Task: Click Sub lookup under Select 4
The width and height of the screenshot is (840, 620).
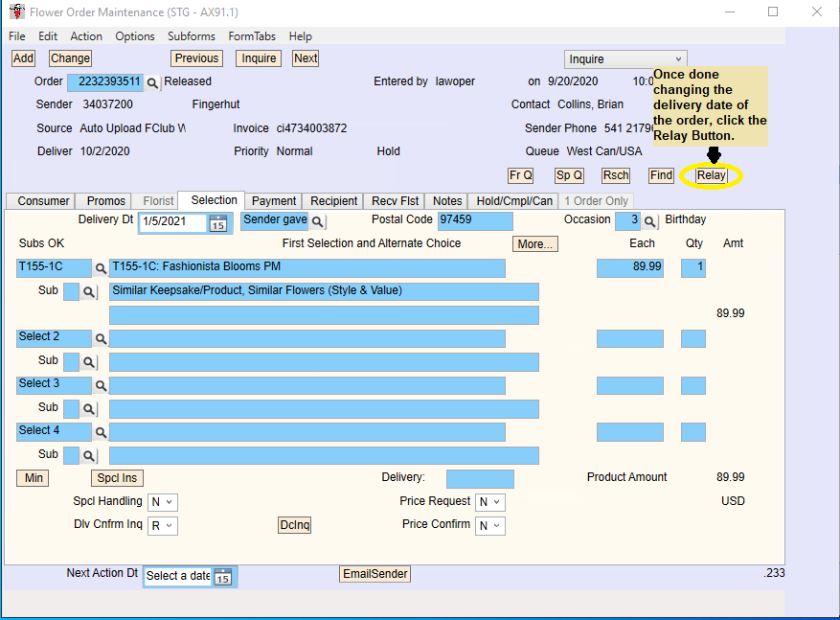Action: coord(88,456)
